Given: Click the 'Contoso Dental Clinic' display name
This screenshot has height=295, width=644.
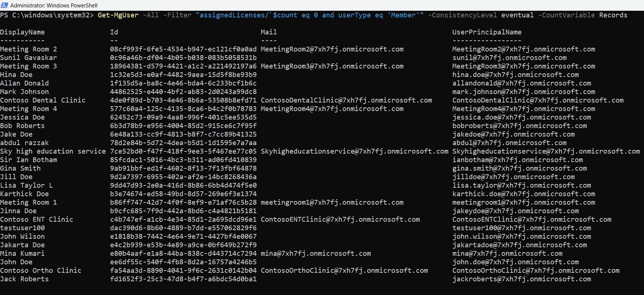Looking at the screenshot, I should coord(43,100).
